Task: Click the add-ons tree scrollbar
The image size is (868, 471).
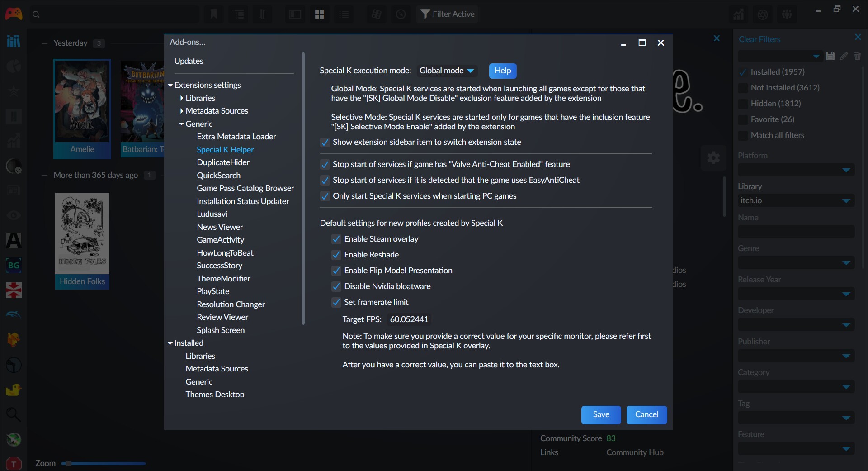Action: click(x=303, y=189)
